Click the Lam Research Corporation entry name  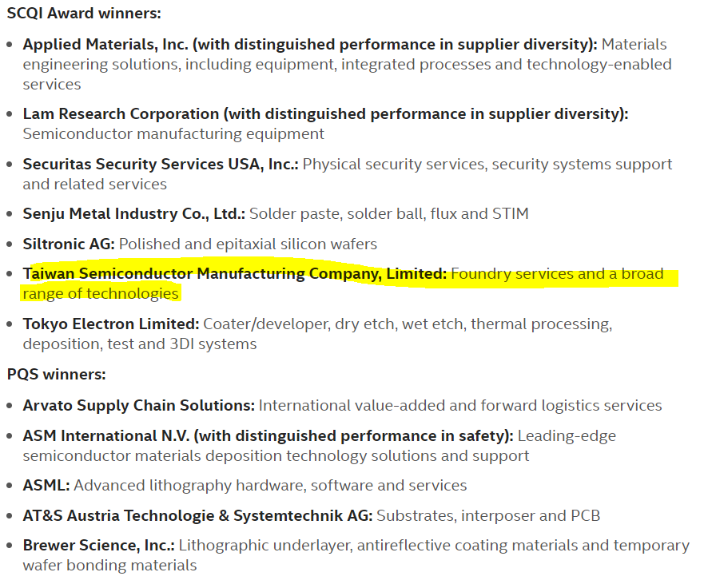121,114
